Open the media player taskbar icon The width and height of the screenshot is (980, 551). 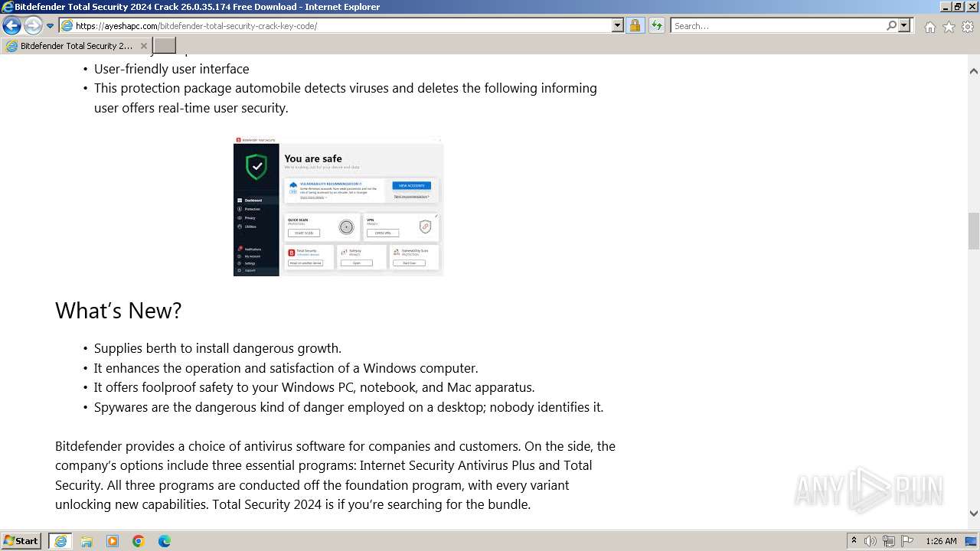click(113, 541)
